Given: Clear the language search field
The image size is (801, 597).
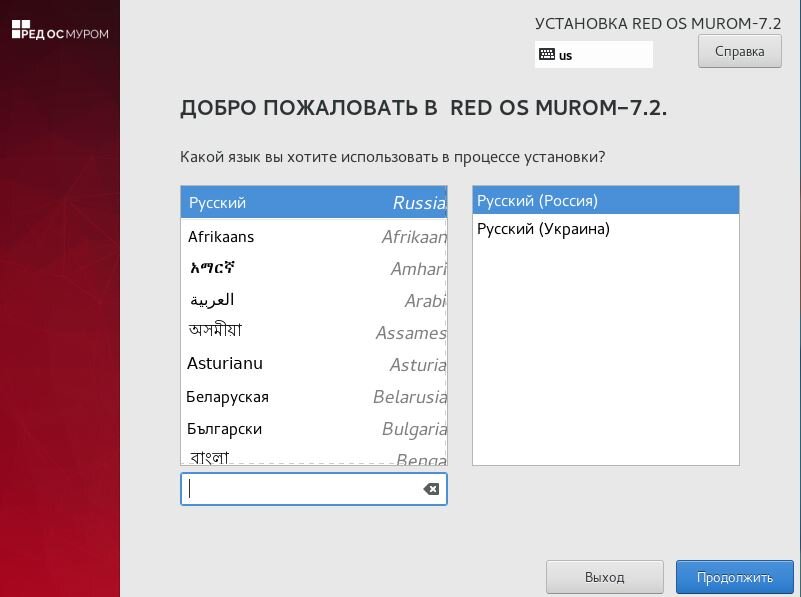Looking at the screenshot, I should [431, 489].
